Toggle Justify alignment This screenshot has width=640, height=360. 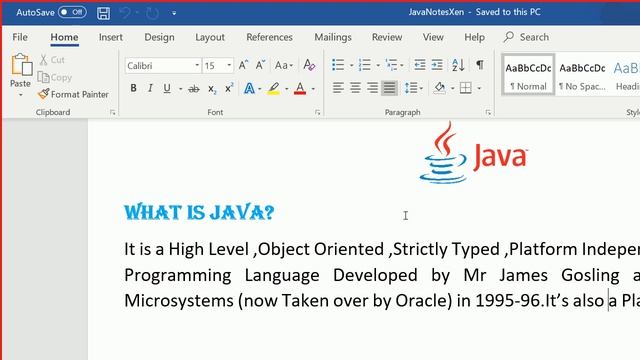tap(389, 88)
